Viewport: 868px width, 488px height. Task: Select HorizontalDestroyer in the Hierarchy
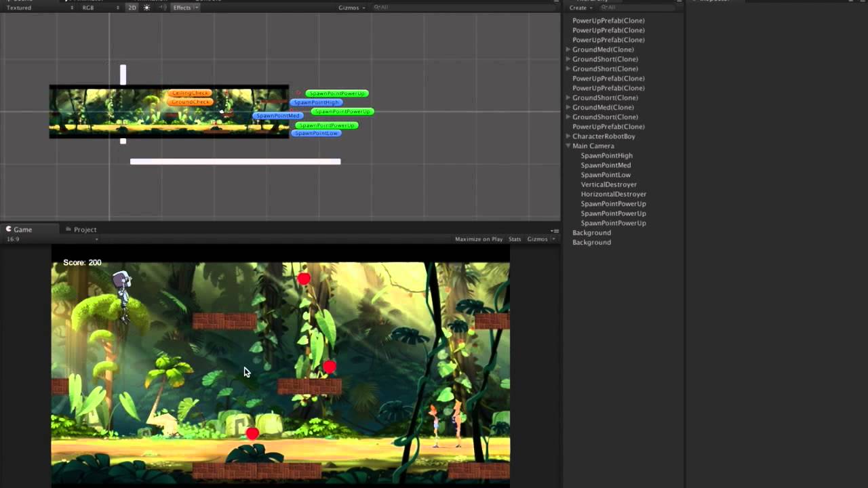pyautogui.click(x=614, y=194)
